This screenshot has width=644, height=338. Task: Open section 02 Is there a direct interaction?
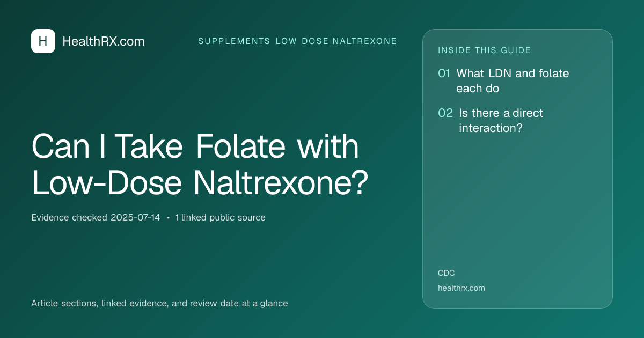(491, 121)
